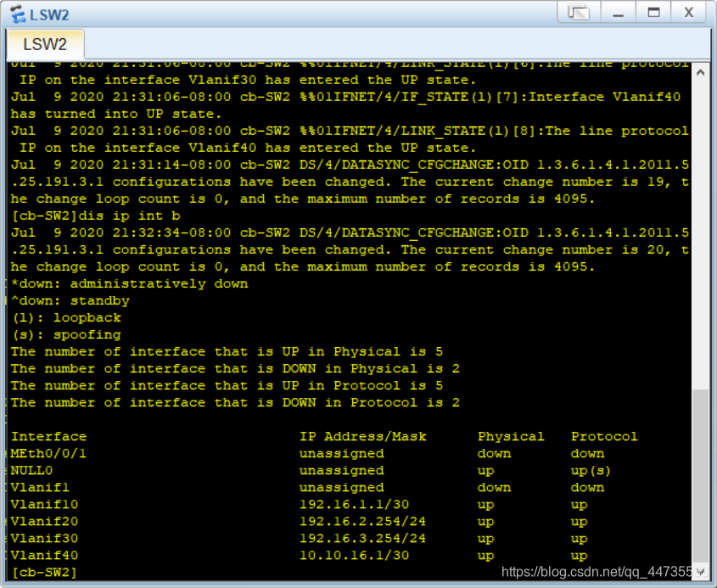The height and width of the screenshot is (588, 717).
Task: Click IP address 192.16.2.254/24
Action: pos(362,521)
